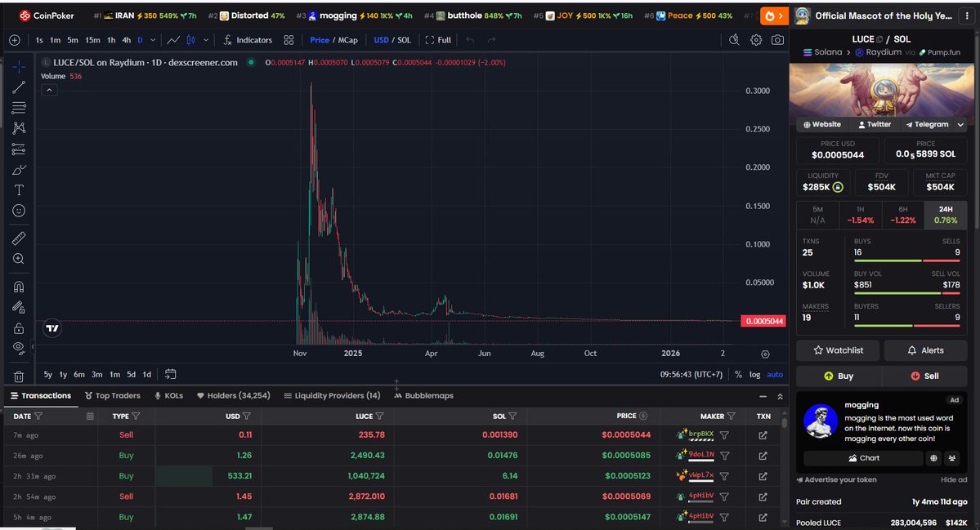Add a symbol to compare with plus icon
Viewport: 980px width, 530px height.
point(15,40)
